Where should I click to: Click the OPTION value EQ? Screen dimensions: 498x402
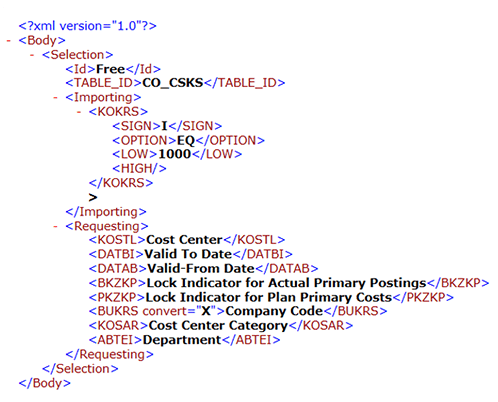coord(186,140)
